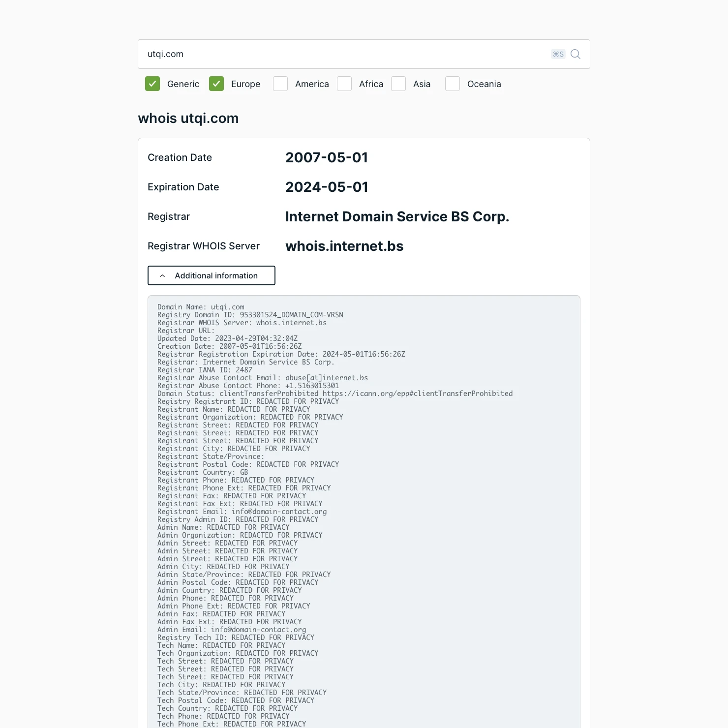Tick the Africa checkbox
Image resolution: width=728 pixels, height=728 pixels.
344,84
